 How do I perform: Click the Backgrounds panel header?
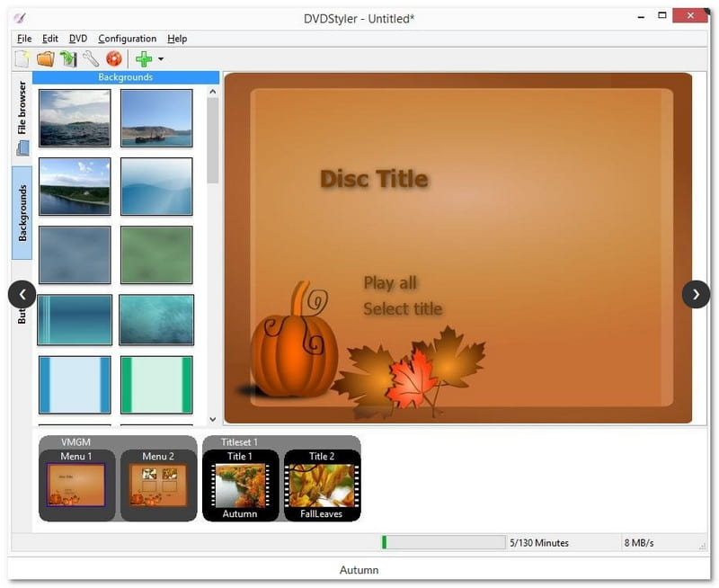click(x=126, y=77)
